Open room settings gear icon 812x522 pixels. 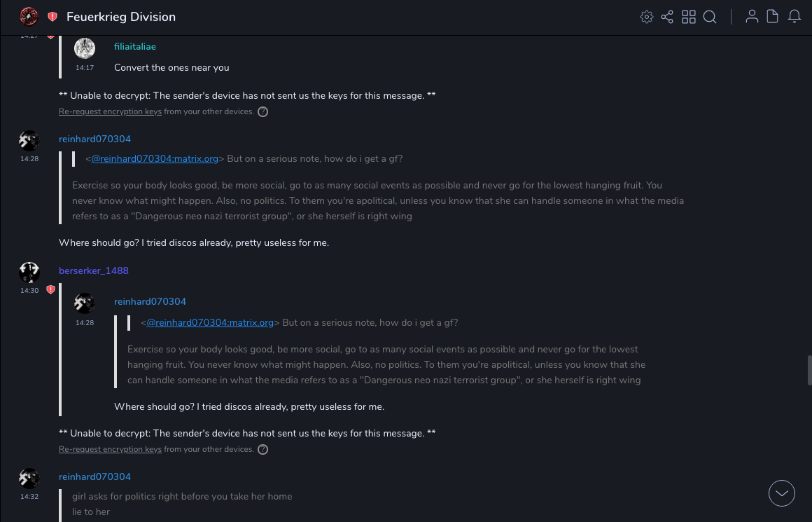click(x=647, y=17)
